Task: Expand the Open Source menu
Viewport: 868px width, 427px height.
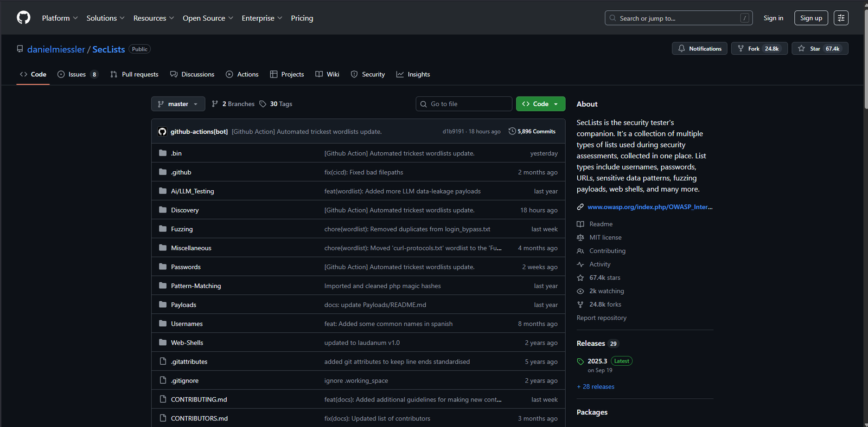Action: click(x=208, y=18)
